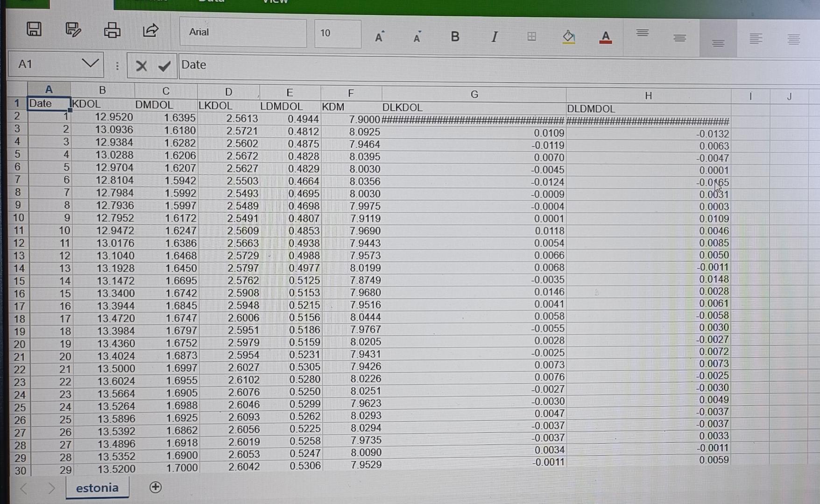Confirm entry with the checkmark button
Viewport: 820px width, 504px height.
click(163, 66)
